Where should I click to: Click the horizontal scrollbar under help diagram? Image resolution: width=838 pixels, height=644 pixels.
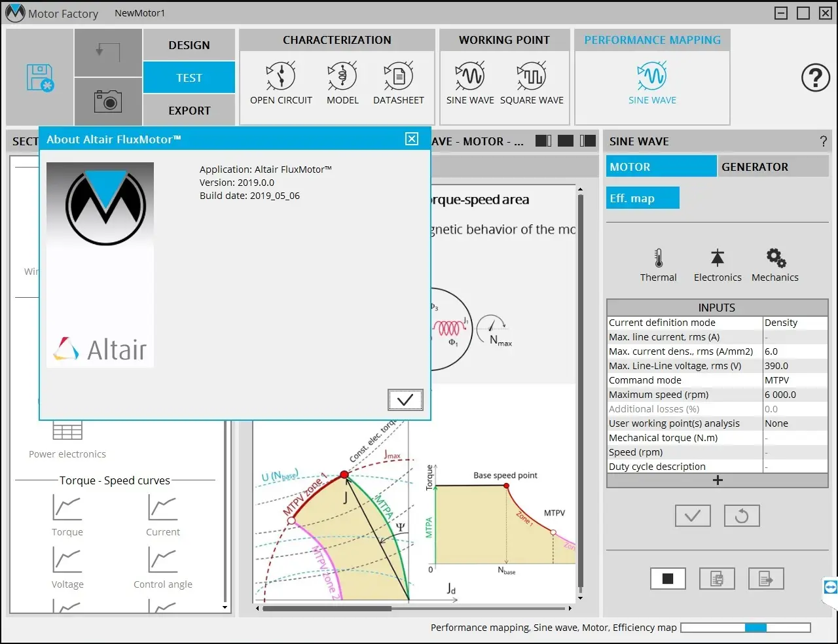point(327,608)
